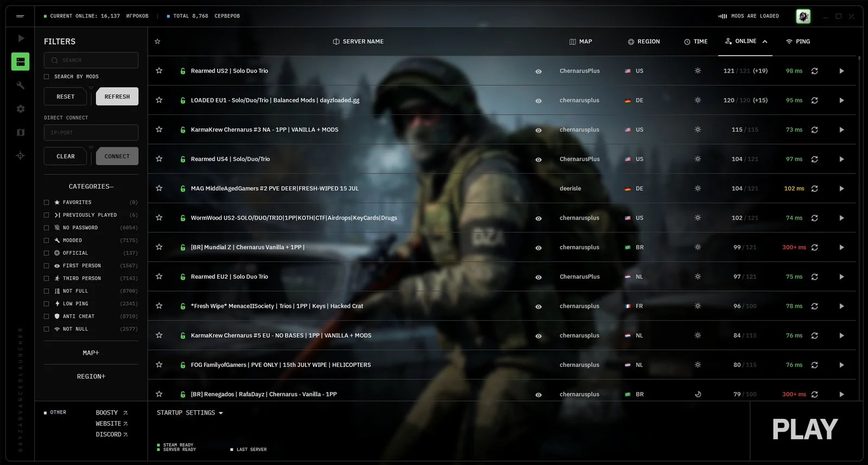The image size is (868, 465).
Task: Check the Not Full filter
Action: [x=47, y=291]
